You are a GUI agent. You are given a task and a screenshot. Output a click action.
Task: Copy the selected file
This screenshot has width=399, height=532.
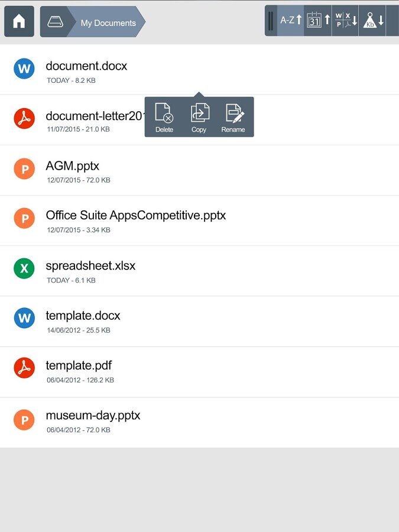[x=199, y=117]
